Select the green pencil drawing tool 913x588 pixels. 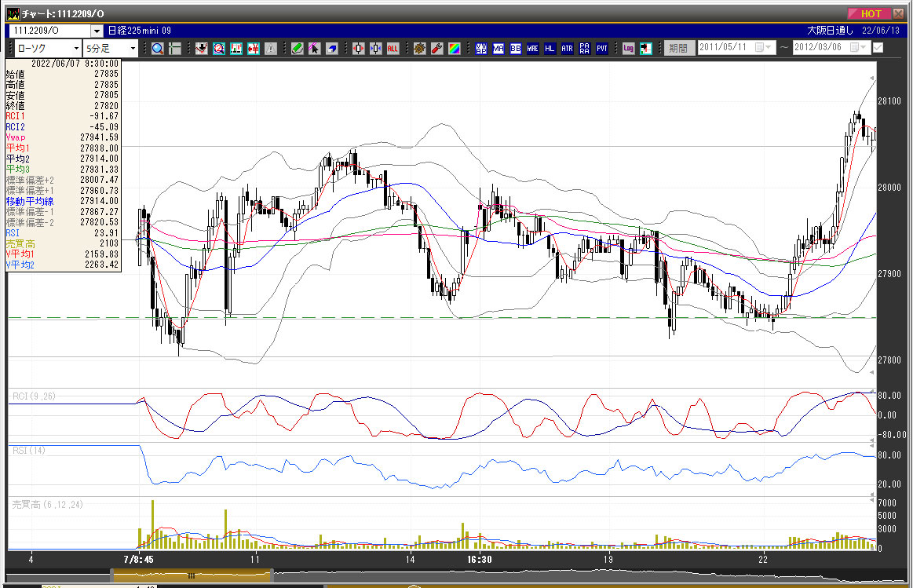(298, 49)
